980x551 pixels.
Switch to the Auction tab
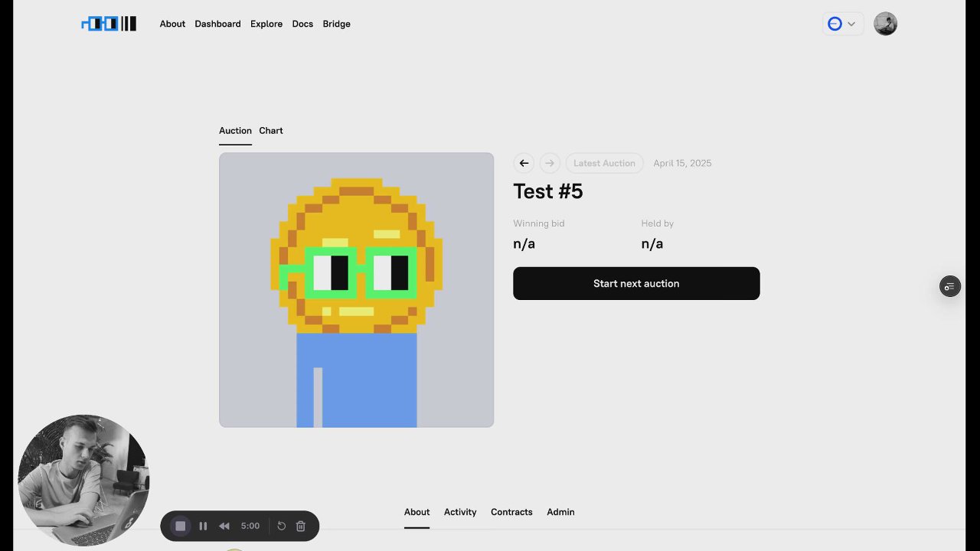pos(235,131)
